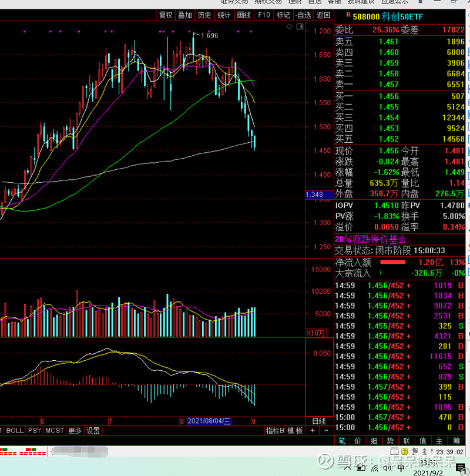The image size is (470, 476).
Task: Open drawing tools via the 画线 icon
Action: [243, 16]
